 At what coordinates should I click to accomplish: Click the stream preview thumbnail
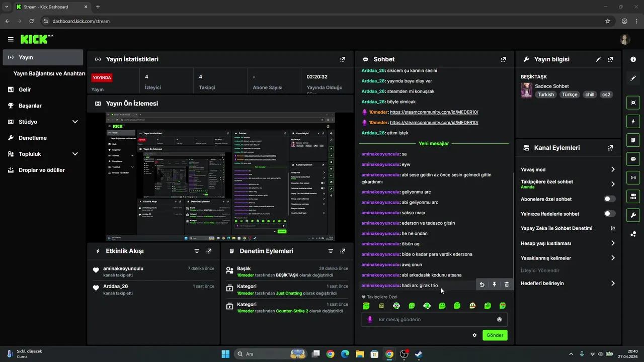tap(220, 177)
